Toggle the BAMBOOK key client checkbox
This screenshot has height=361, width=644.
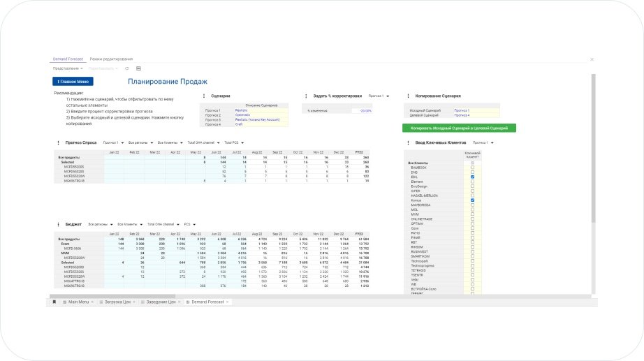[472, 168]
